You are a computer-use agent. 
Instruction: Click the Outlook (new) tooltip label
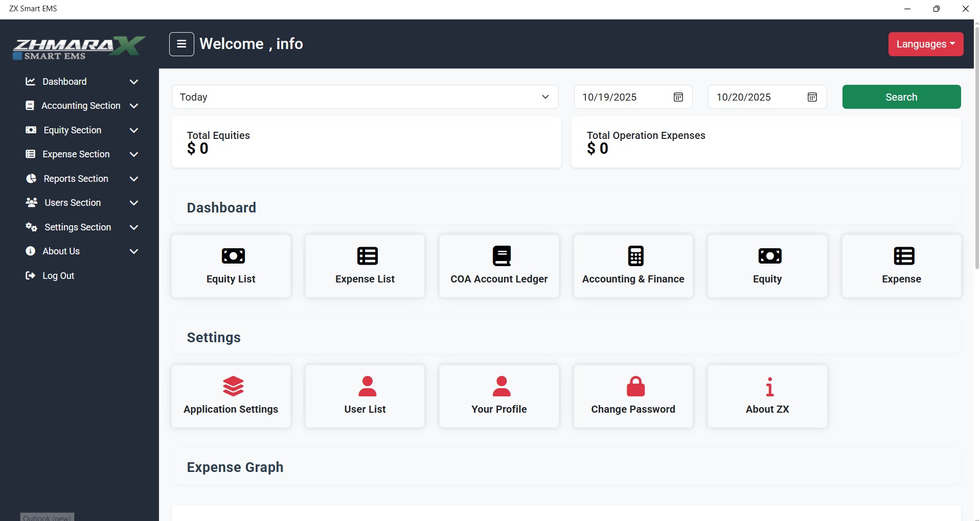point(47,517)
